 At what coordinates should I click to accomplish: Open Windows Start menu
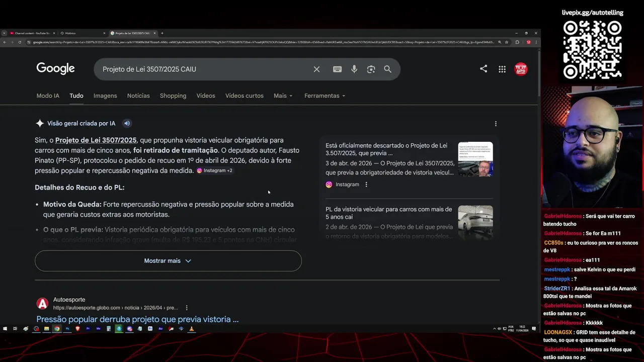coord(5,328)
